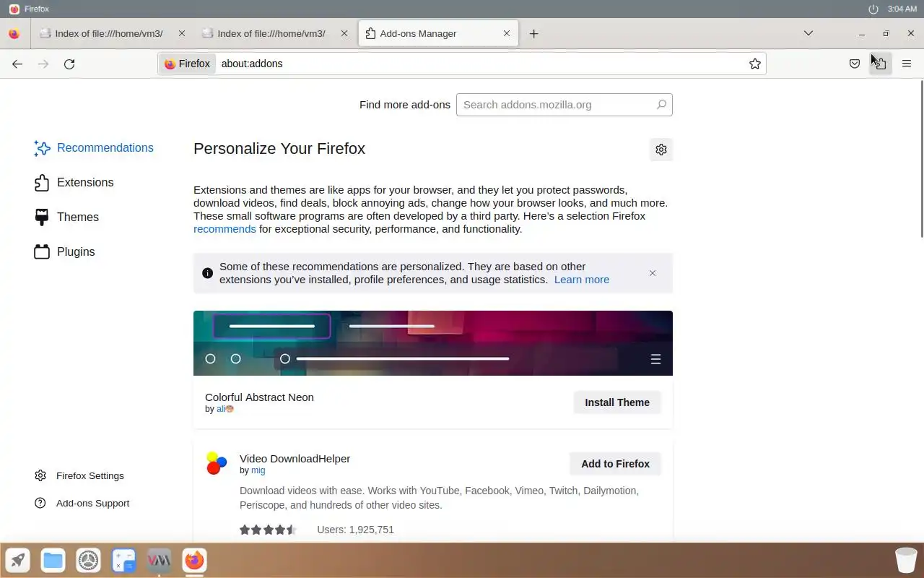Dismiss the personalized recommendations notice
This screenshot has height=578, width=924.
(x=653, y=273)
